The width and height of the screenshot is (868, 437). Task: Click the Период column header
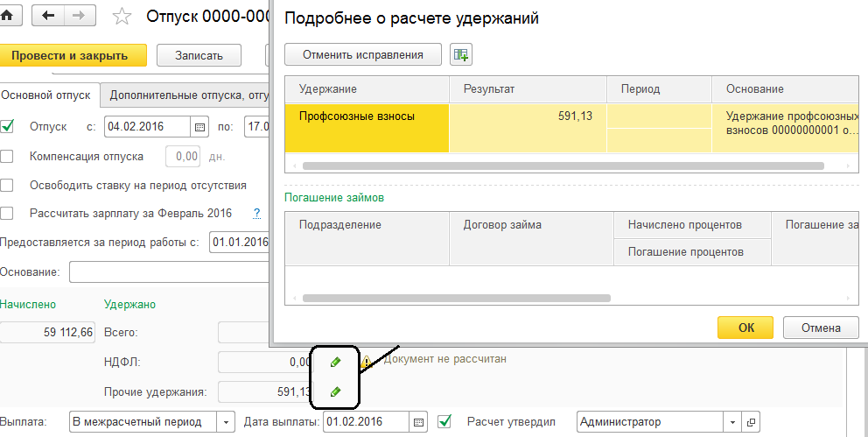659,89
